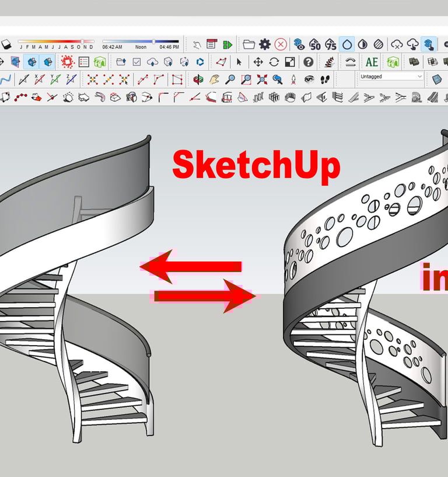Adjust the shadow month slider handle
The height and width of the screenshot is (477, 448).
point(82,41)
